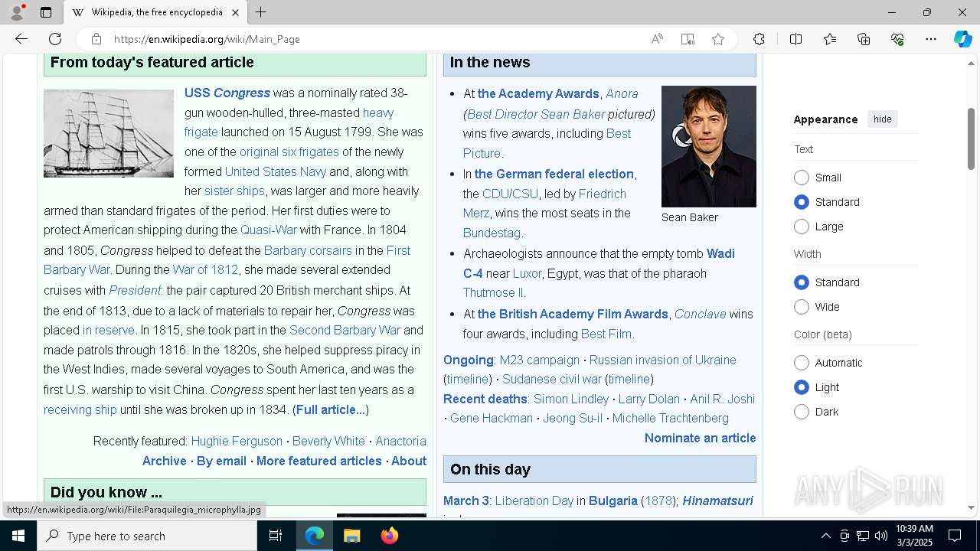Open Settings and more menu
This screenshot has width=980, height=551.
[931, 39]
